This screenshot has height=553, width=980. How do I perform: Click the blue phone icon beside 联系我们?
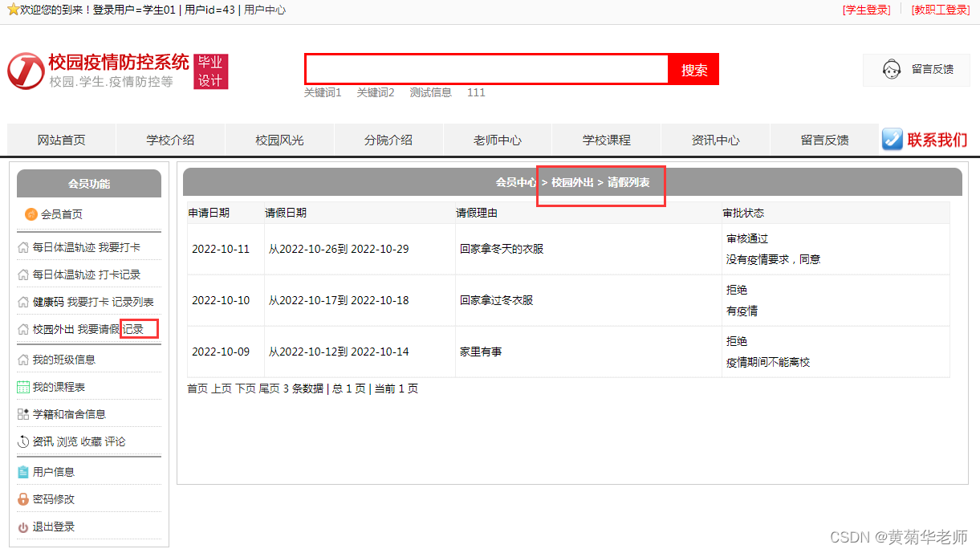click(893, 139)
